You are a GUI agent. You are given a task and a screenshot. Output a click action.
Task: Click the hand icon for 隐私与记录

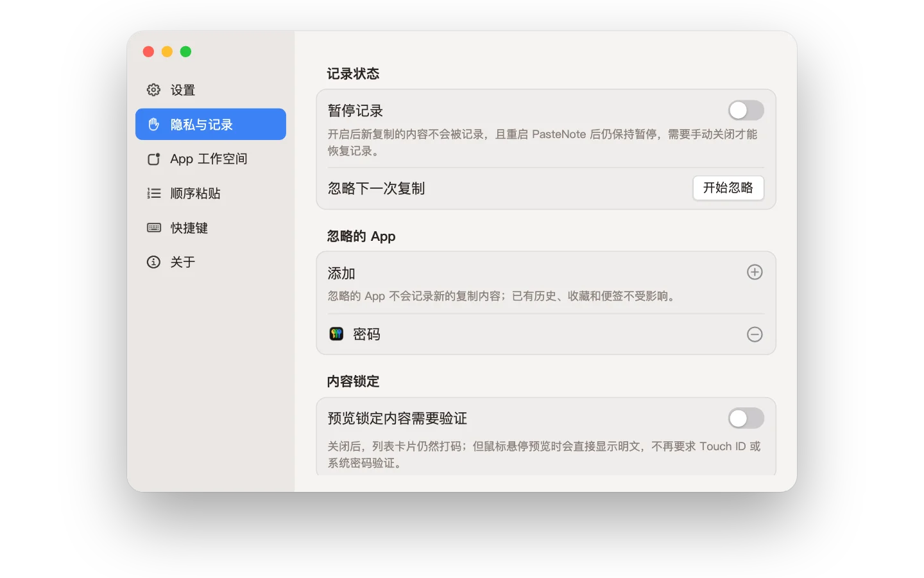tap(153, 125)
